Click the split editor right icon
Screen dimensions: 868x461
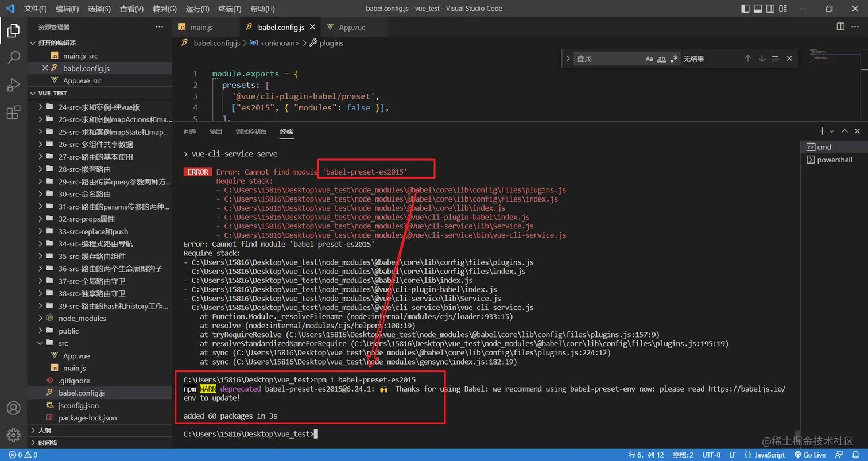click(x=840, y=27)
